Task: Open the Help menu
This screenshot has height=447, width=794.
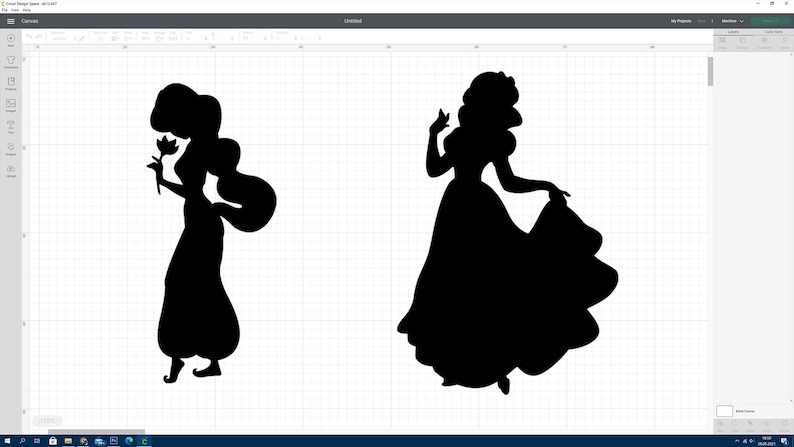Action: pyautogui.click(x=27, y=10)
